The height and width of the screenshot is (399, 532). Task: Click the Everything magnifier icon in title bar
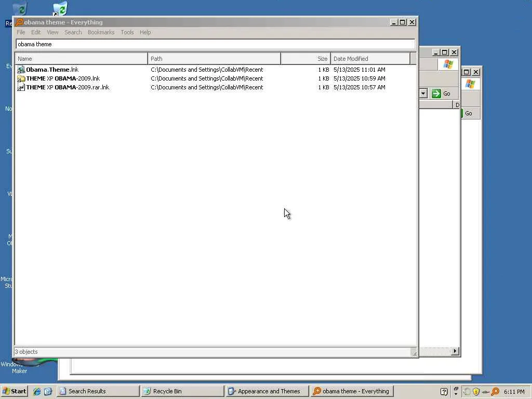pos(19,22)
